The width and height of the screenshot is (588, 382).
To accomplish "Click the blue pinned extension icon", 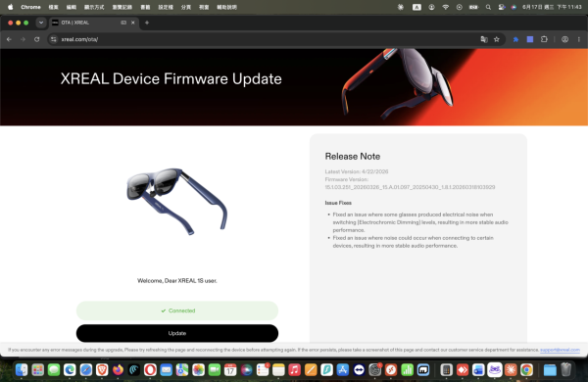I will pos(515,39).
